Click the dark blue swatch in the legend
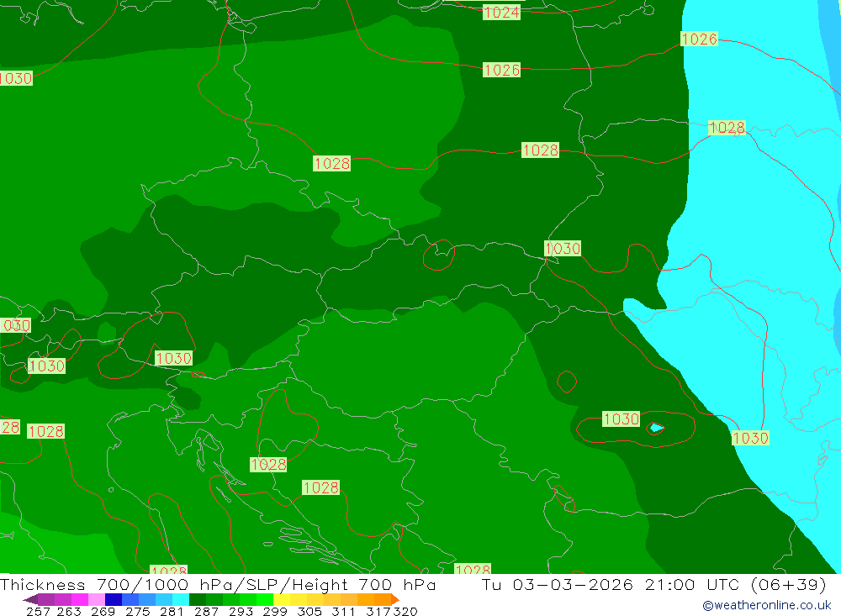Image resolution: width=841 pixels, height=616 pixels. pyautogui.click(x=114, y=599)
